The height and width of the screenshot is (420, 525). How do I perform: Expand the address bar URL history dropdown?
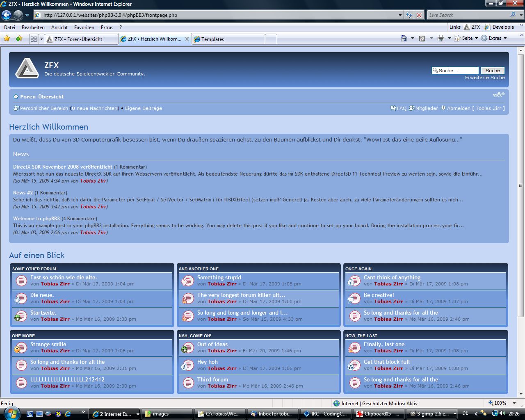(x=400, y=15)
